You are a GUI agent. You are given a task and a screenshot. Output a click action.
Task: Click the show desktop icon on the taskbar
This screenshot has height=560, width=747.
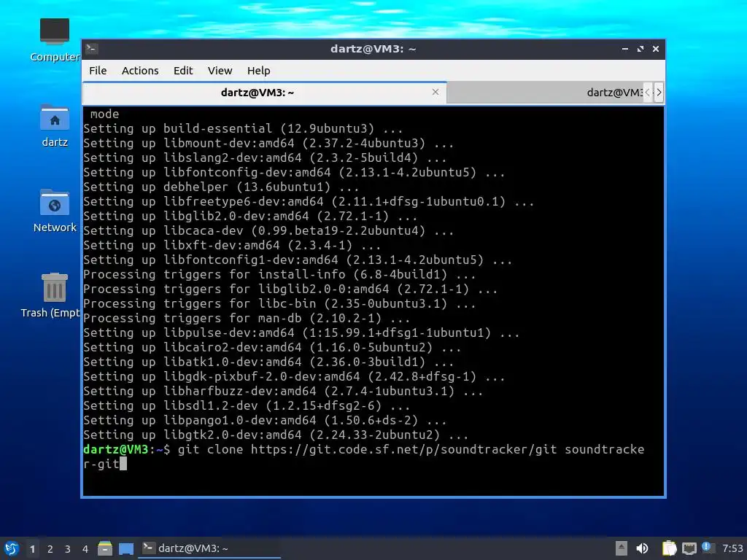pos(125,549)
